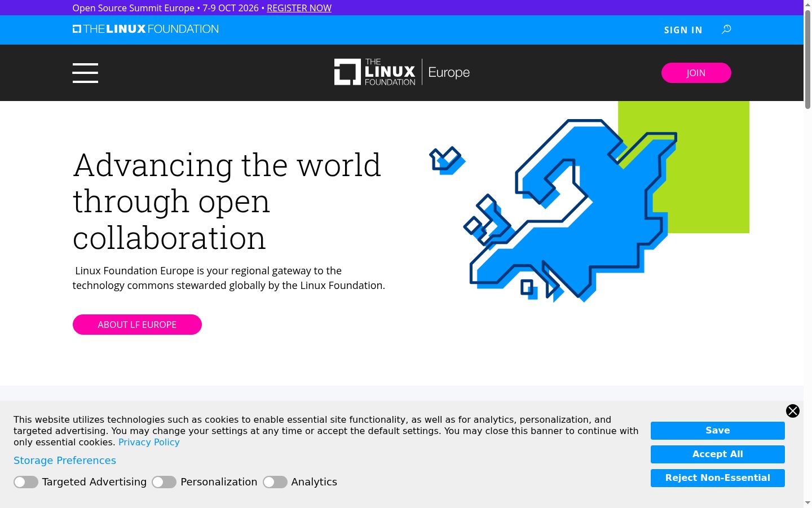
Task: Enable the Targeted Advertising toggle
Action: click(26, 482)
